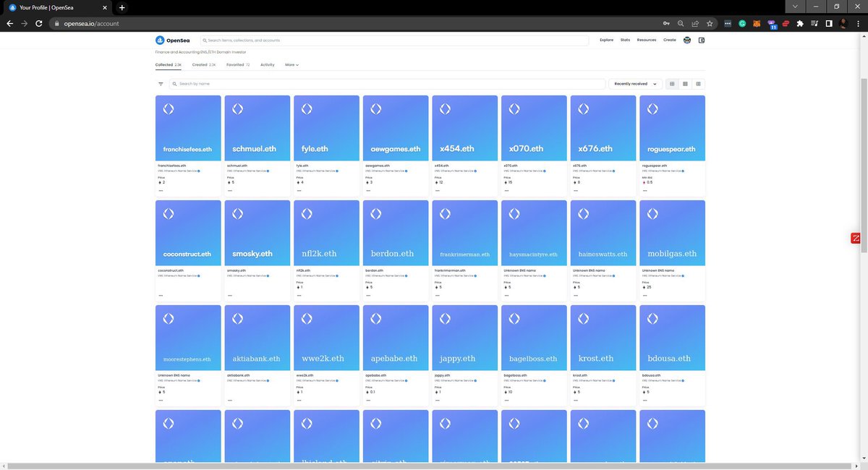Go back using the browser back arrow

(x=9, y=23)
